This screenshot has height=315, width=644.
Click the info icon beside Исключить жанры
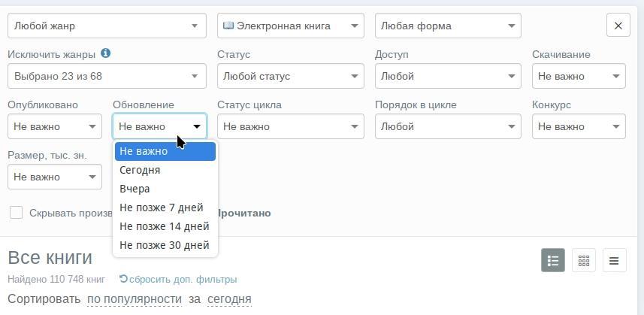coord(106,53)
